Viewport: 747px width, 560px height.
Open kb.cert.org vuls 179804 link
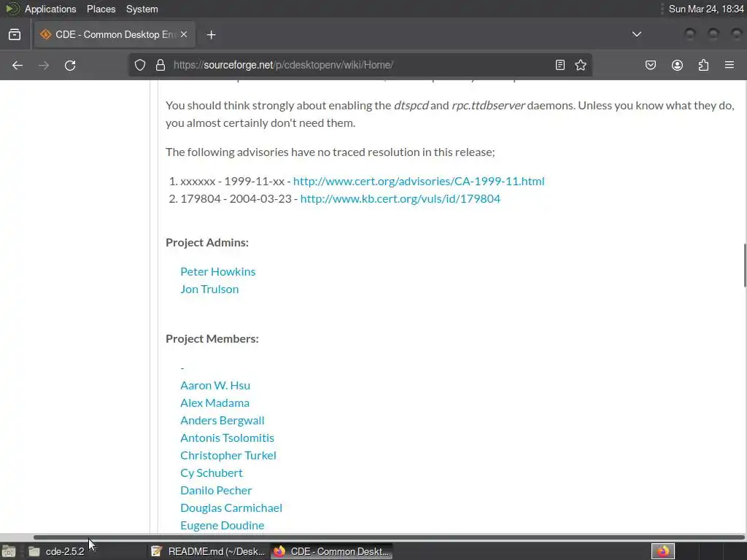(x=400, y=199)
